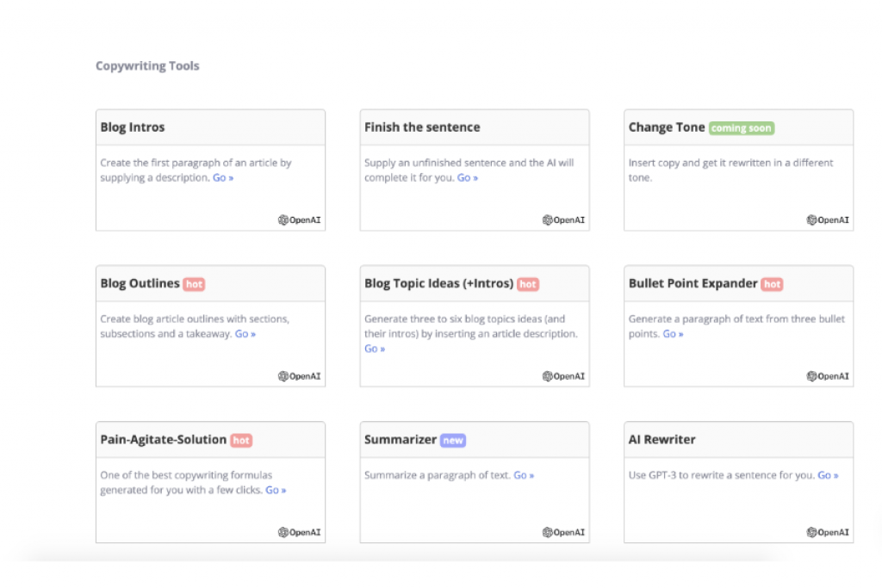The width and height of the screenshot is (882, 588).
Task: Click the new badge on Summarizer
Action: pyautogui.click(x=454, y=440)
